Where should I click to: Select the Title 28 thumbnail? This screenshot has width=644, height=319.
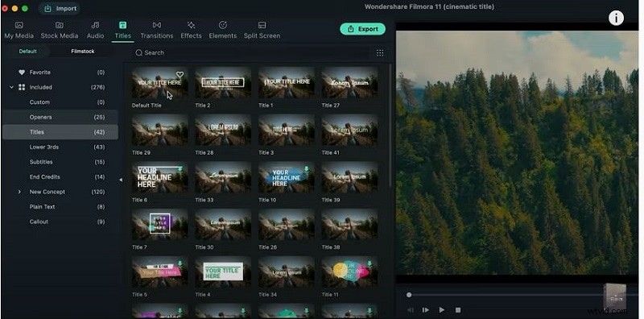[223, 130]
